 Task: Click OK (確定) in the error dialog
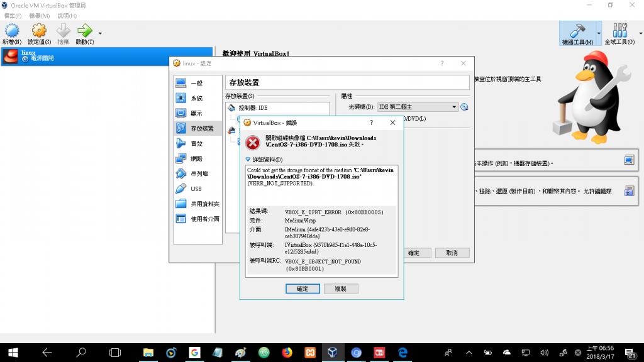(x=303, y=289)
